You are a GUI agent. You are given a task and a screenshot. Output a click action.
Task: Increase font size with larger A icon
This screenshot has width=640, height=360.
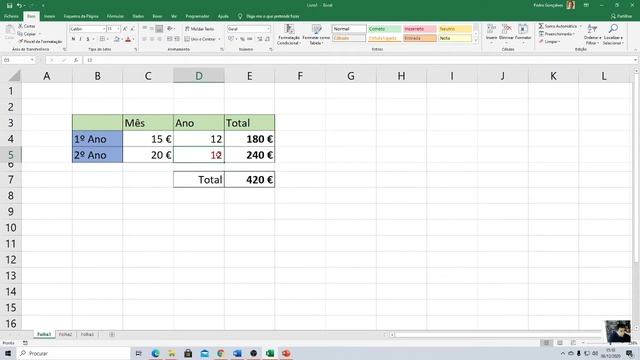click(x=125, y=29)
